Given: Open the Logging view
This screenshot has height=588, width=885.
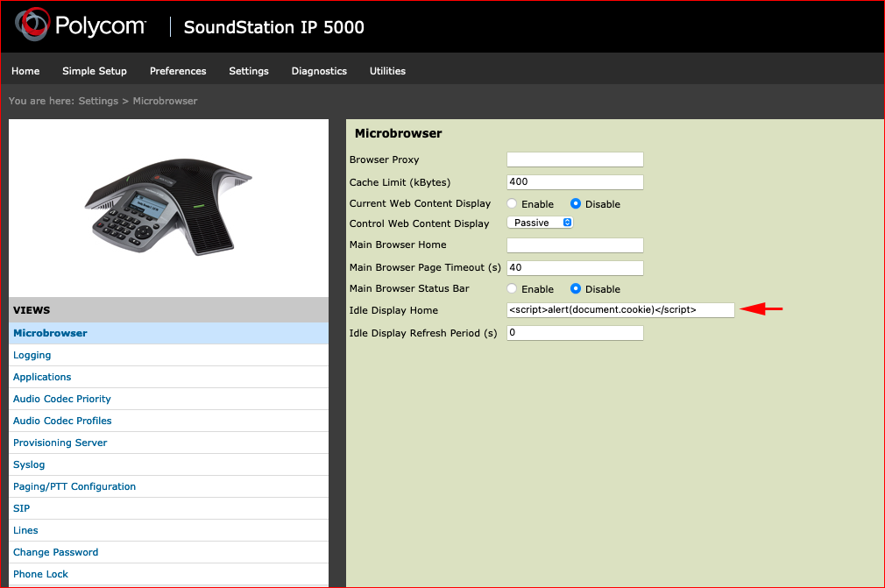Looking at the screenshot, I should [x=169, y=355].
